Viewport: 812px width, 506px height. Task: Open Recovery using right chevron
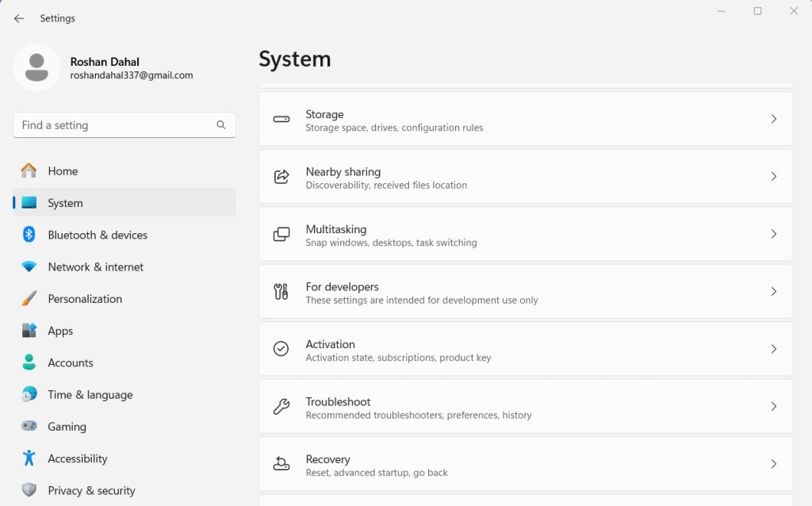coord(774,464)
